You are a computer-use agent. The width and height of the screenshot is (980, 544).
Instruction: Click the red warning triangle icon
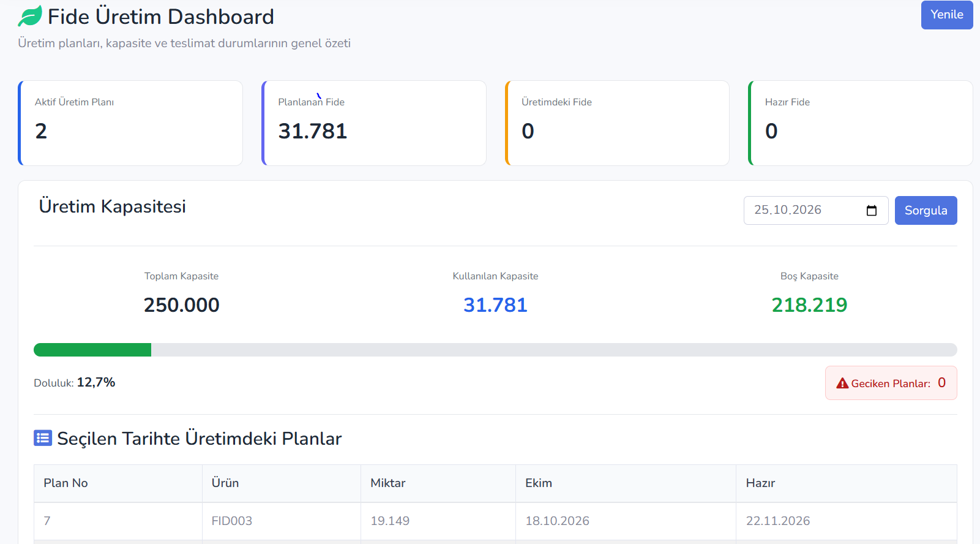coord(842,383)
